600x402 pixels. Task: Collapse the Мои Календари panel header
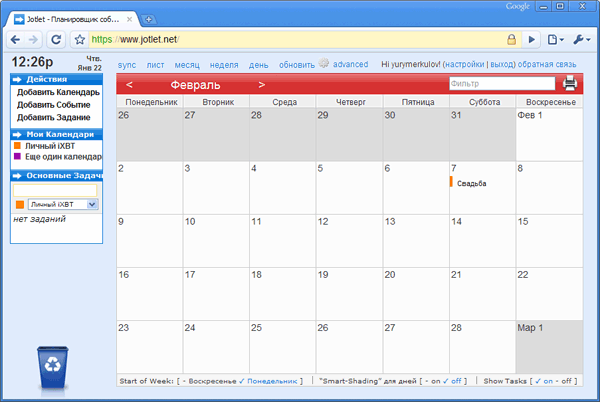click(x=57, y=134)
